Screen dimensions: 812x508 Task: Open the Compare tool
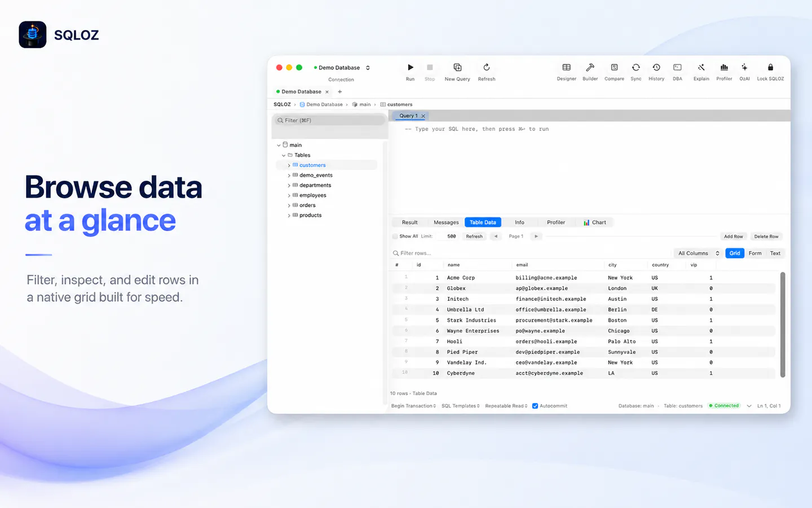click(x=614, y=68)
